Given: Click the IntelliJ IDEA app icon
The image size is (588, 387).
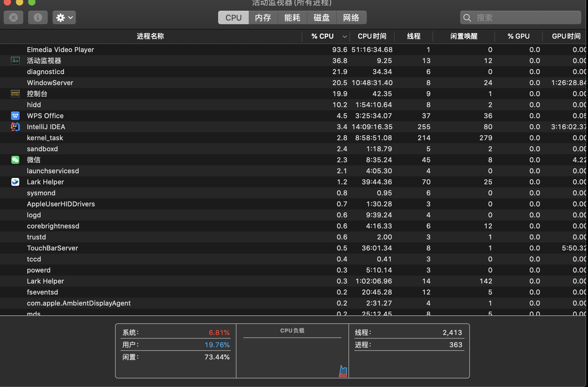Looking at the screenshot, I should 15,126.
